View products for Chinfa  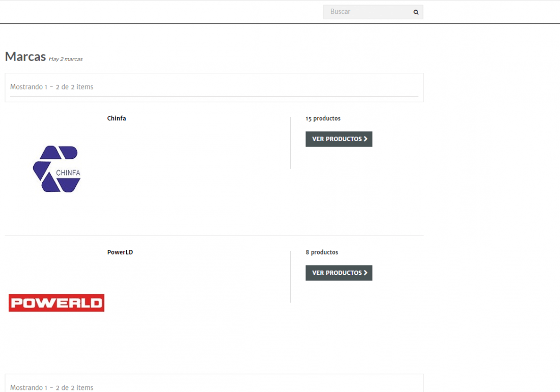339,139
